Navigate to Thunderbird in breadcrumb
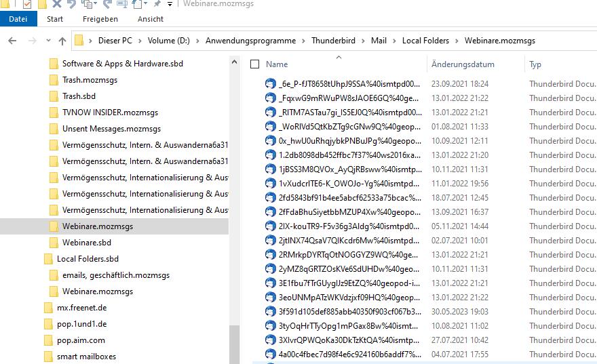Image resolution: width=597 pixels, height=364 pixels. coord(333,41)
